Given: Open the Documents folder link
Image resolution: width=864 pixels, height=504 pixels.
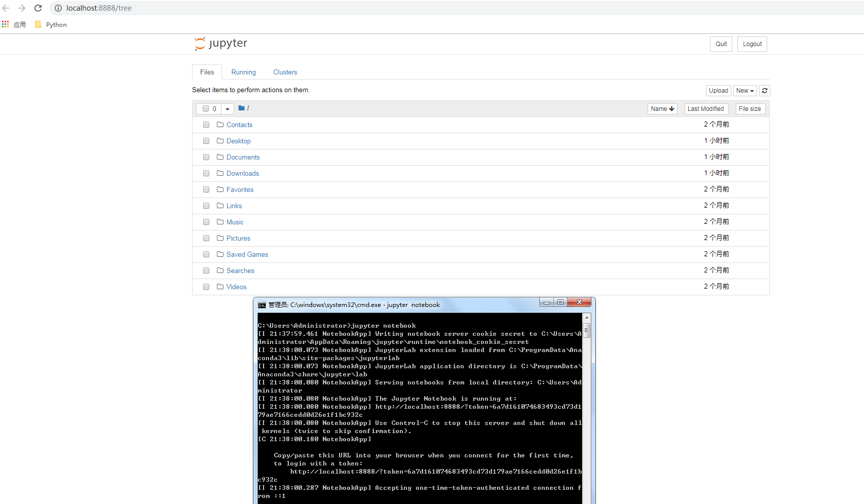Looking at the screenshot, I should (243, 157).
